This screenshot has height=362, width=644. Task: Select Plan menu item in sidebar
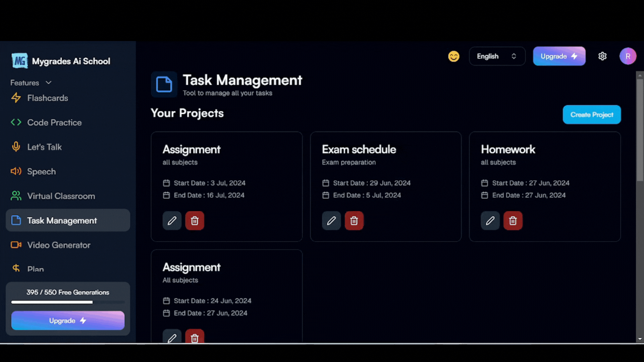[x=35, y=269]
